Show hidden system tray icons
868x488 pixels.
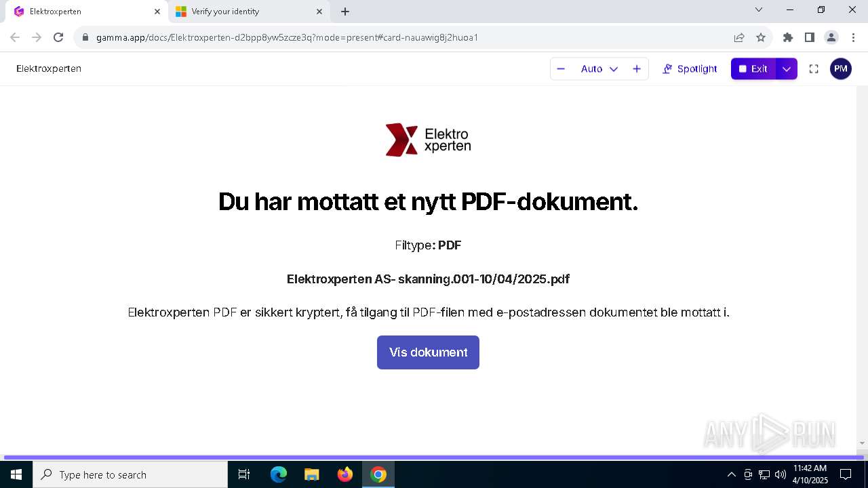point(731,474)
